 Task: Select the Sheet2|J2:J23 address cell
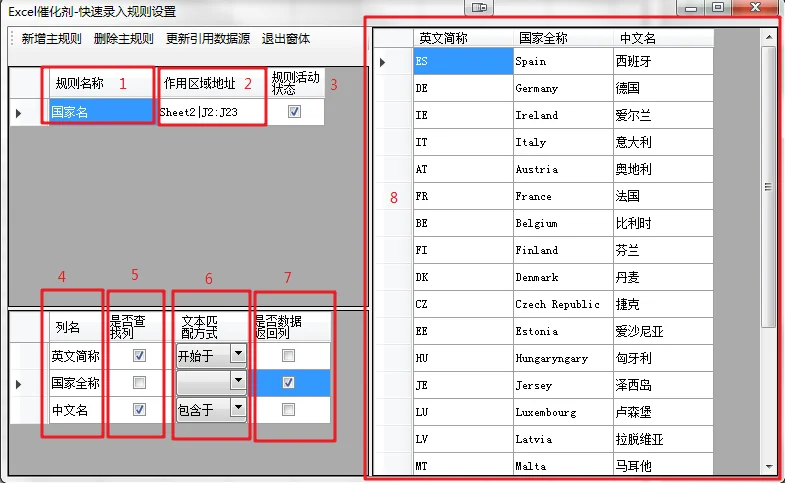[x=211, y=112]
